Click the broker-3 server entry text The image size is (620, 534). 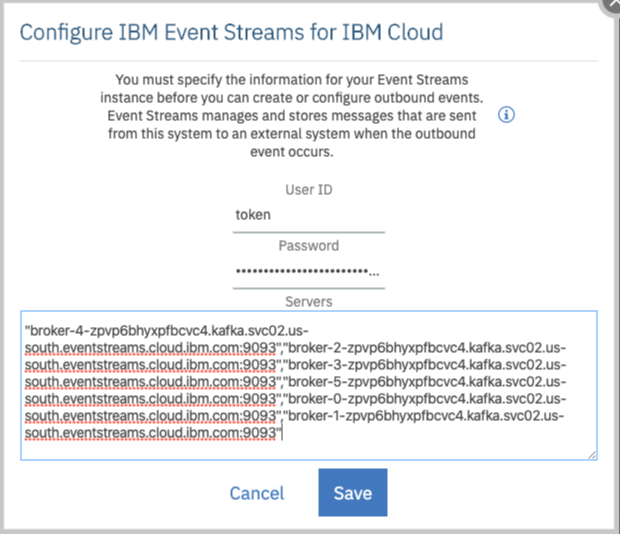click(x=425, y=365)
